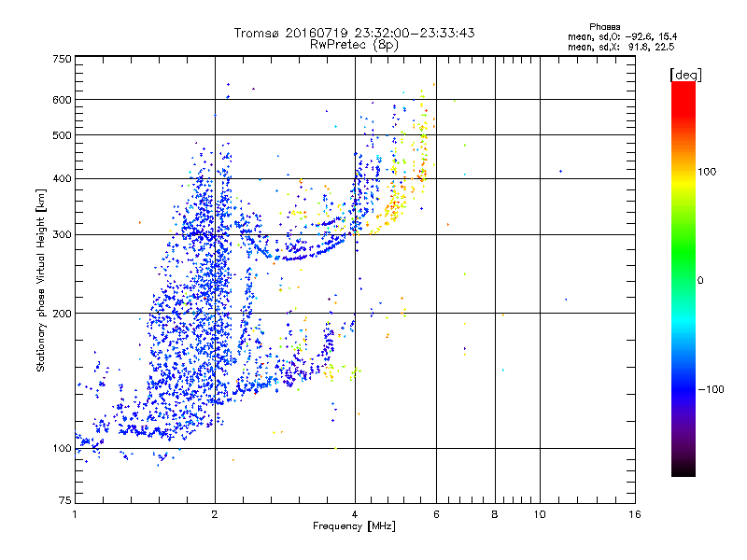Viewport: 747px width, 560px height.
Task: Click the 'Stationary phase Virtual Height [km]' axis label
Action: 41,280
